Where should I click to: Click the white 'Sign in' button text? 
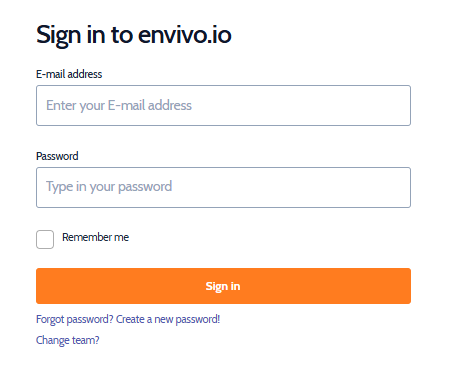(223, 286)
